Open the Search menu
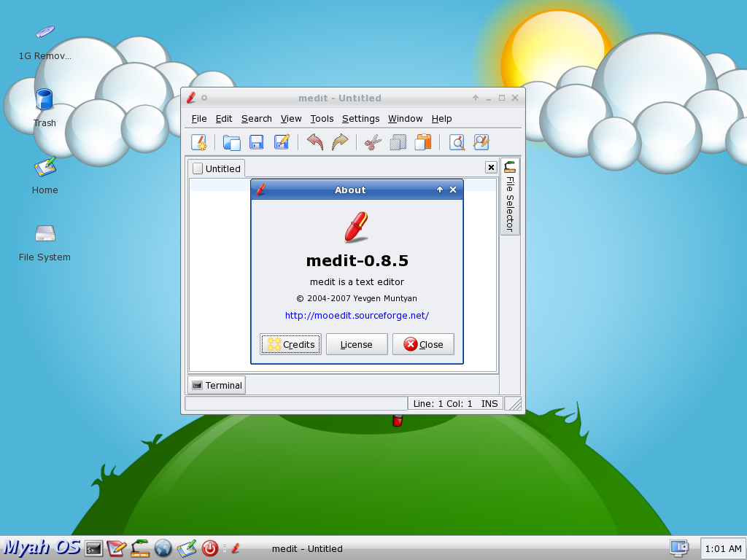The image size is (747, 560). (x=256, y=119)
